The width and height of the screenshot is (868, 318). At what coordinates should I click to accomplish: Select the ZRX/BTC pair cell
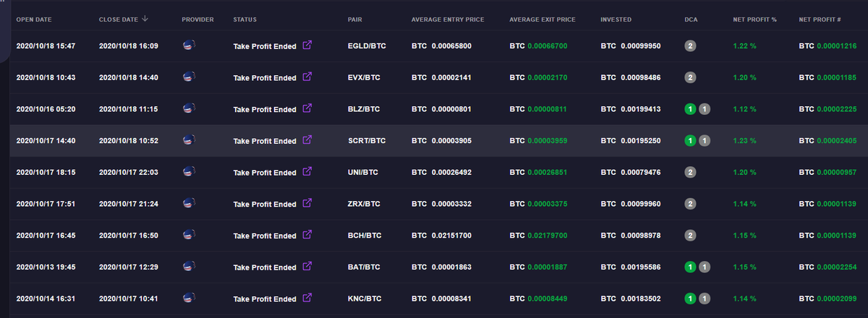364,204
